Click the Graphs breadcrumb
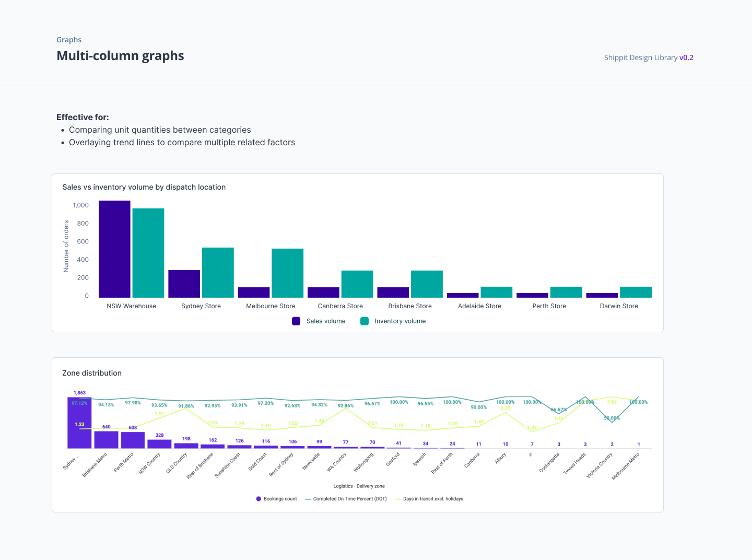The width and height of the screenshot is (752, 560). pos(69,40)
